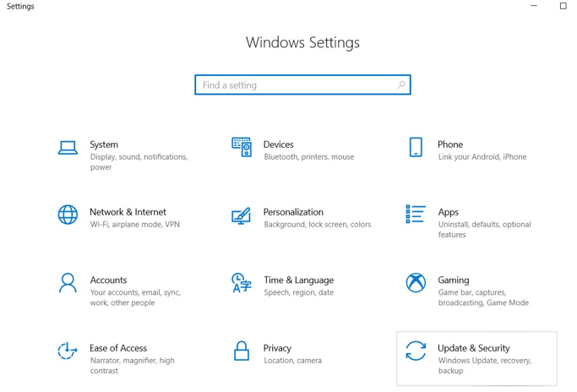Click 'Location, camera' description

point(293,361)
